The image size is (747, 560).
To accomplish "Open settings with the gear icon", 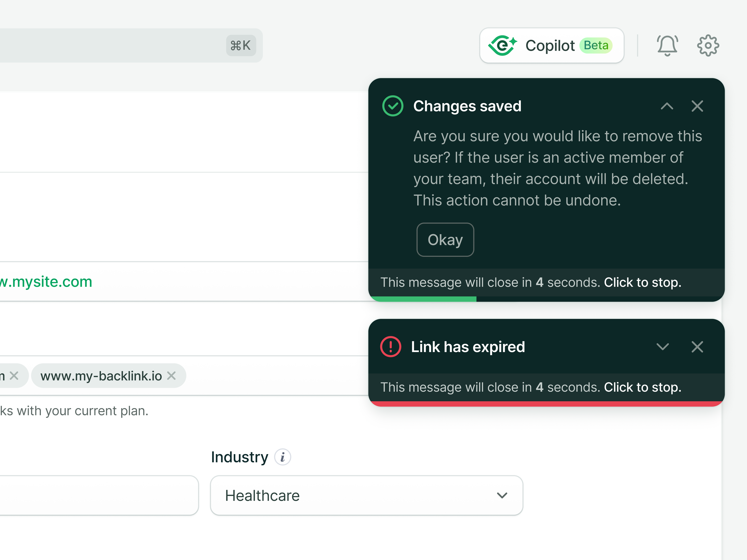I will click(708, 45).
